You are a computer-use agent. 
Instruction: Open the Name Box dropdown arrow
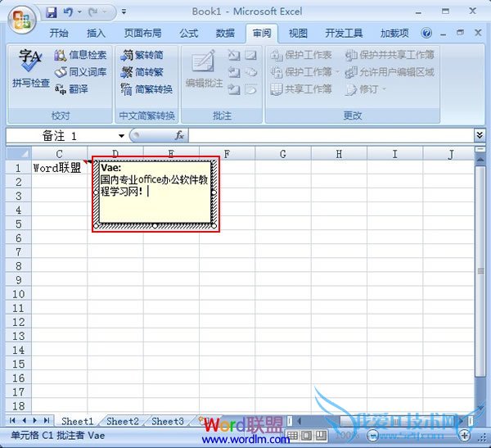121,136
